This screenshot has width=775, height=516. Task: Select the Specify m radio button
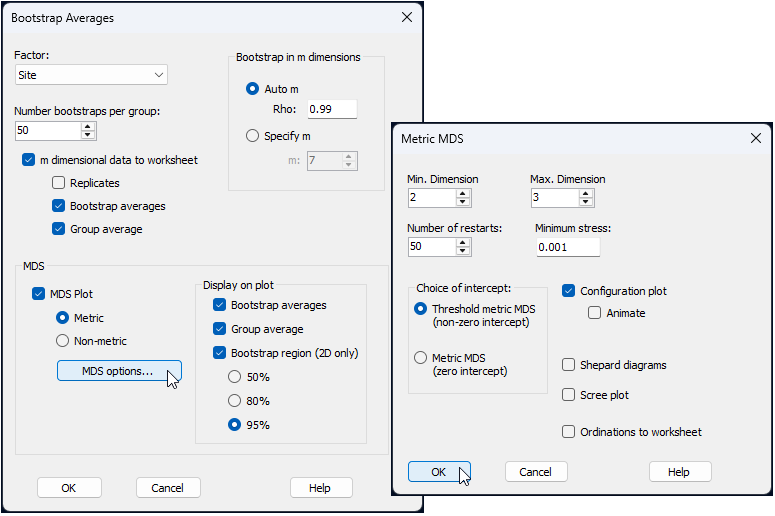[x=252, y=136]
